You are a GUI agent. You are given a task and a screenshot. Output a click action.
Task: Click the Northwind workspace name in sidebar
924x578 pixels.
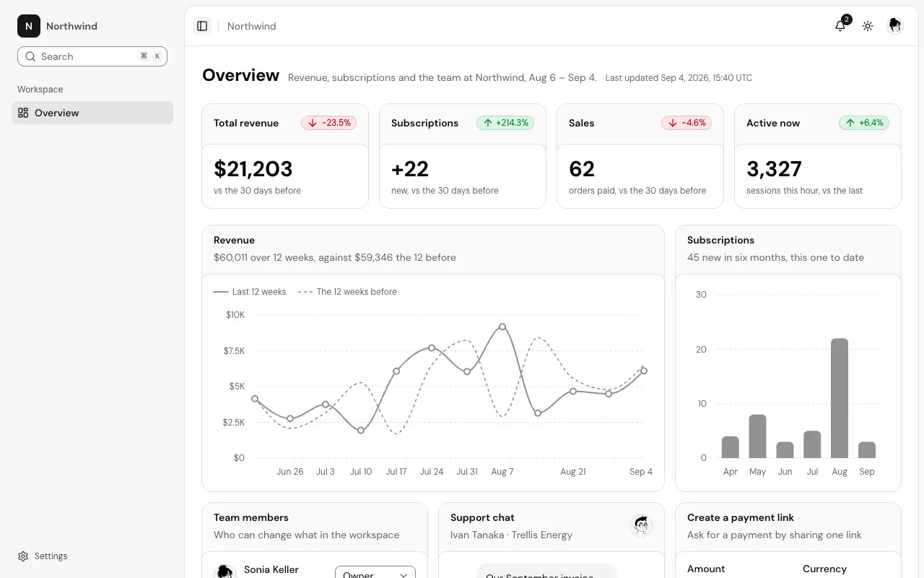click(71, 26)
